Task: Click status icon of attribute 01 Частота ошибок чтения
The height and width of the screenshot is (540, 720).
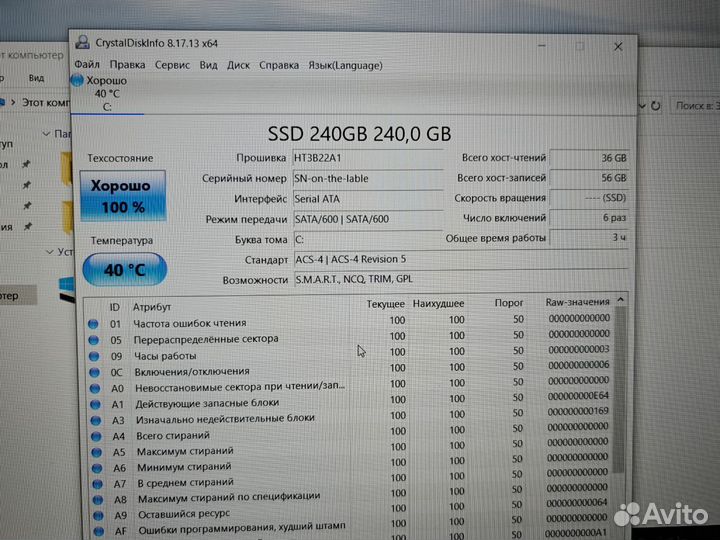Action: tap(93, 324)
